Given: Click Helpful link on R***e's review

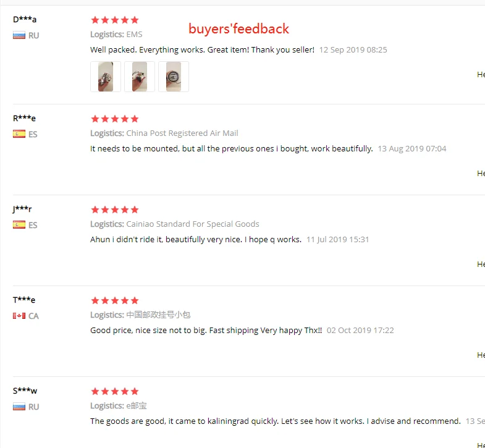Looking at the screenshot, I should point(481,173).
